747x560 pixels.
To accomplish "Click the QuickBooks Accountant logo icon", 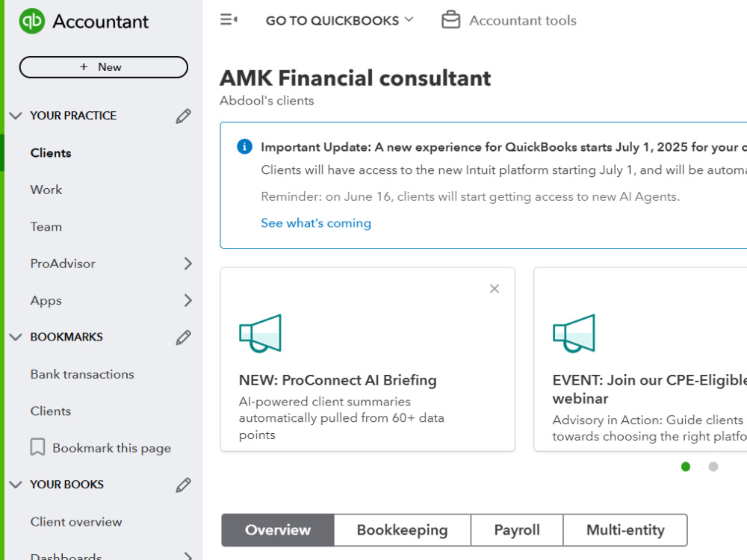I will point(32,21).
